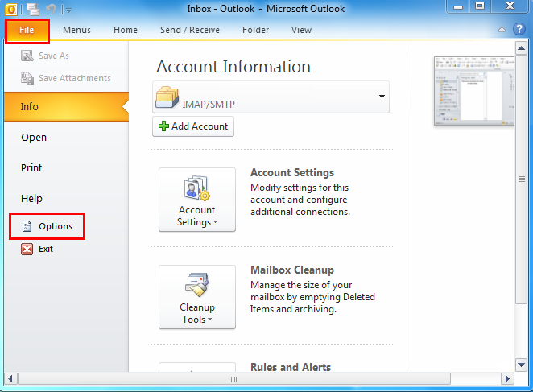Viewport: 533px width, 392px height.
Task: Click the Undo quick access icon
Action: [51, 9]
